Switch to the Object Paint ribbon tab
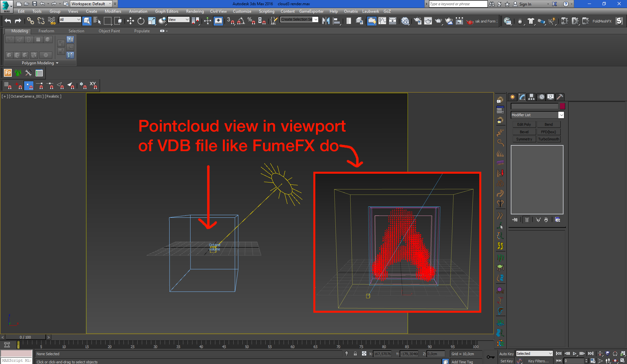The height and width of the screenshot is (364, 627). [x=109, y=31]
